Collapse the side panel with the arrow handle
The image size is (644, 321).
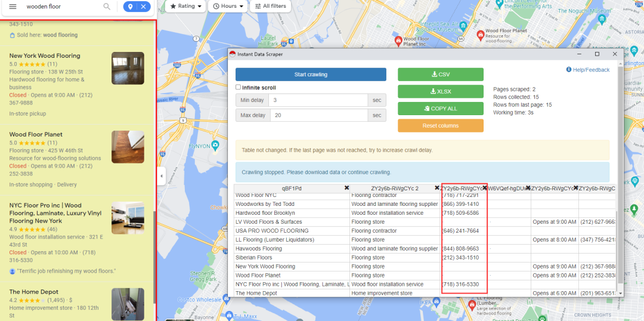point(162,176)
